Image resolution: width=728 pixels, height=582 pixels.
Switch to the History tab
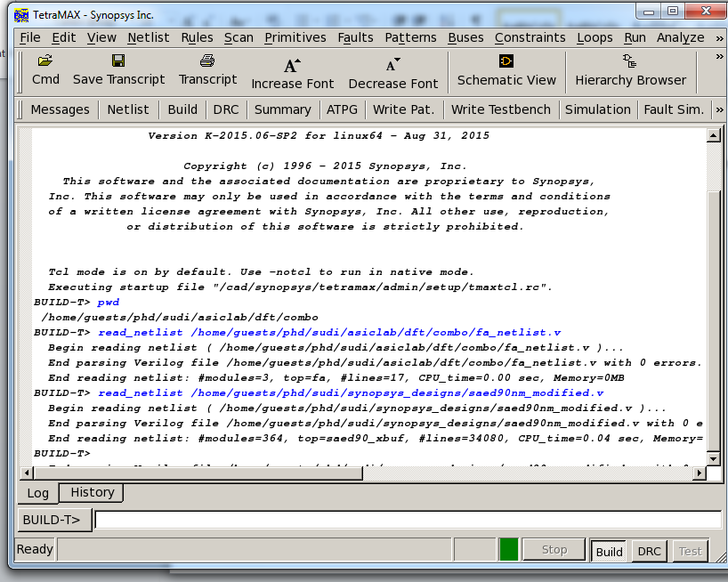click(x=92, y=492)
